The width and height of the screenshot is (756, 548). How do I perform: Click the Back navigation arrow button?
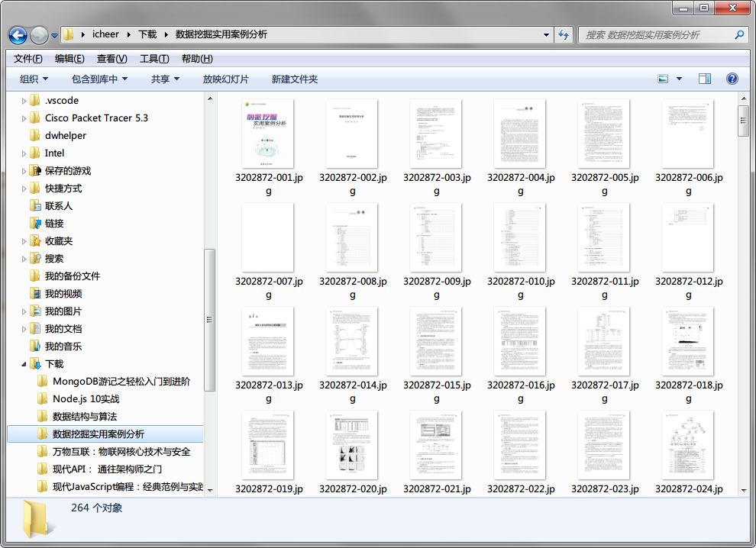(18, 35)
